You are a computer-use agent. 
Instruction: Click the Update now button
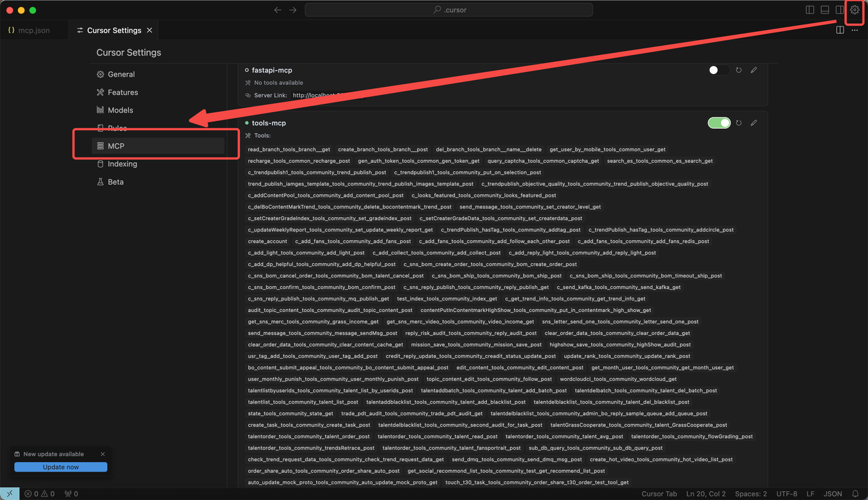[x=61, y=467]
